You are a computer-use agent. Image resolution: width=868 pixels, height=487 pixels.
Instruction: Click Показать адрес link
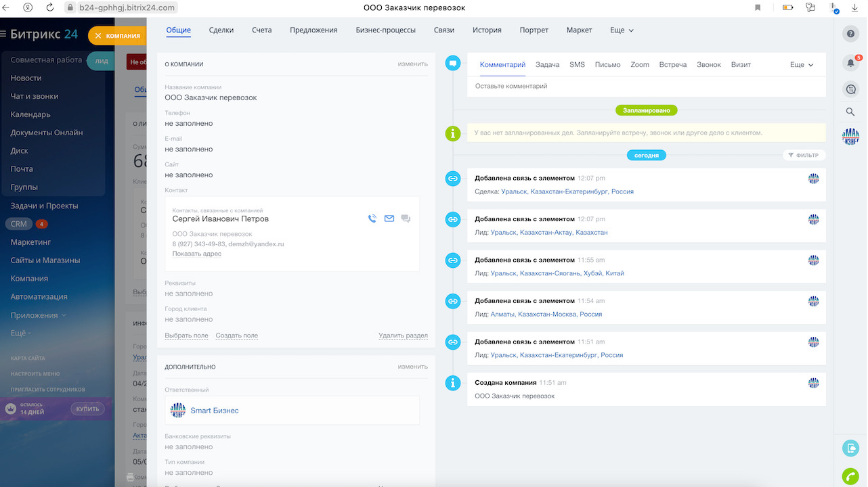[196, 254]
